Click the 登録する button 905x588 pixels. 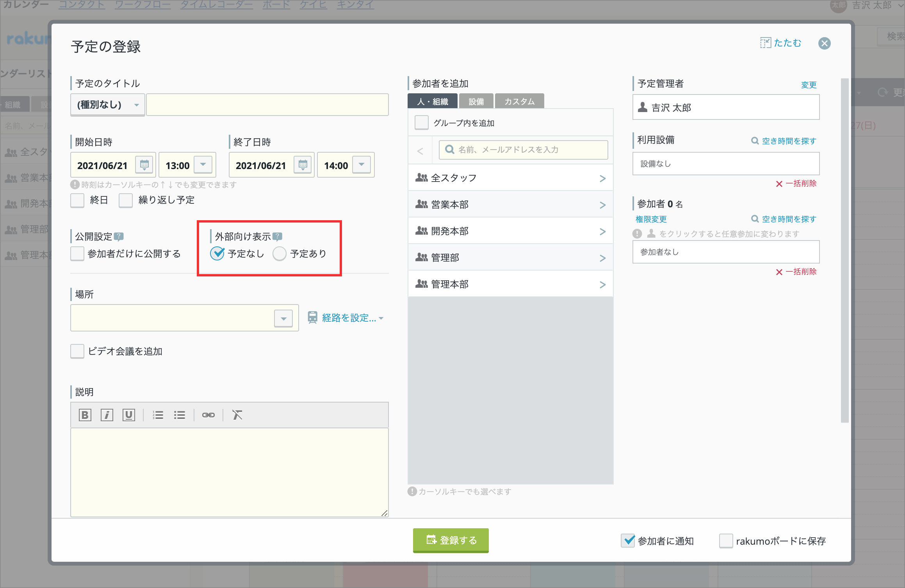coord(451,540)
